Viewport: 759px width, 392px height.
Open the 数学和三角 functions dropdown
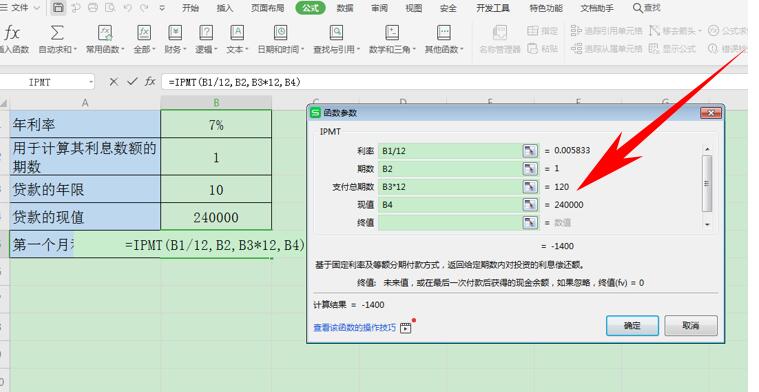[392, 49]
